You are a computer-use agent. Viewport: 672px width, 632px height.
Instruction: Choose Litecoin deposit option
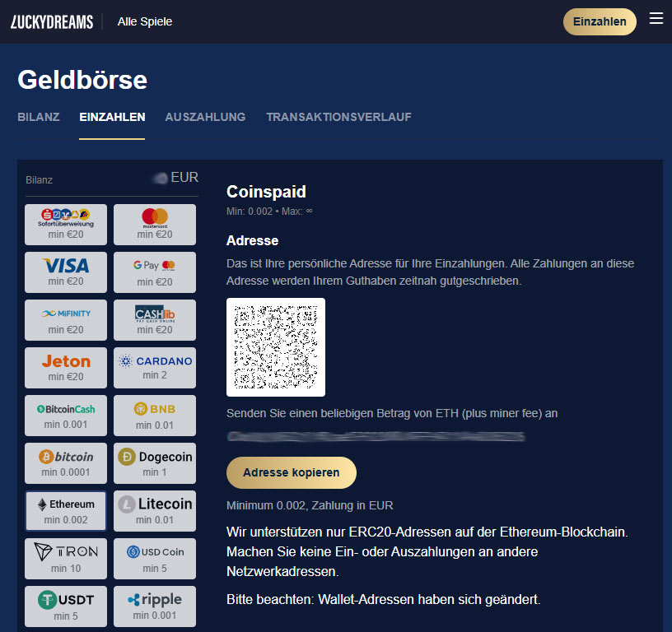(155, 511)
